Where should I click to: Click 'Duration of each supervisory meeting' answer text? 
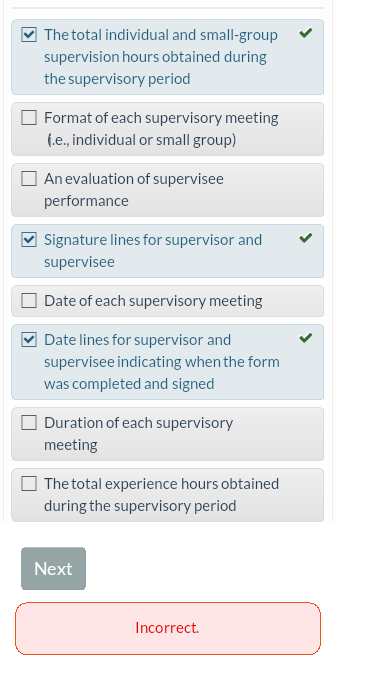[138, 434]
